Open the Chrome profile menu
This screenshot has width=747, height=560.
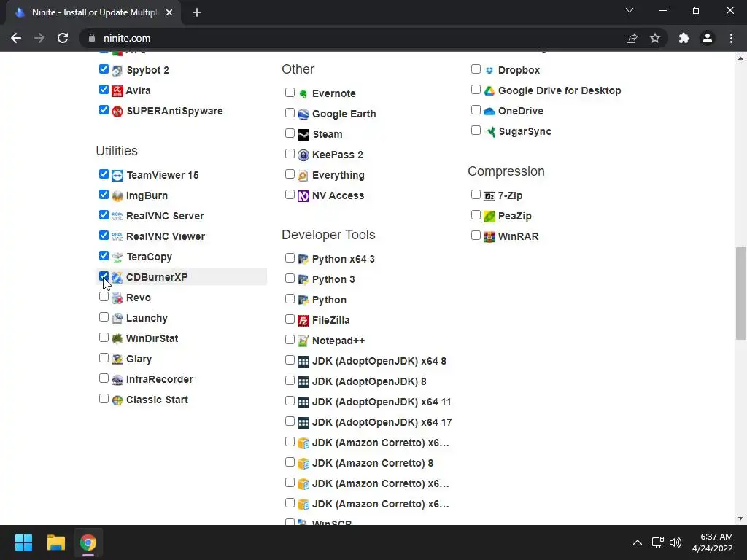click(x=708, y=38)
